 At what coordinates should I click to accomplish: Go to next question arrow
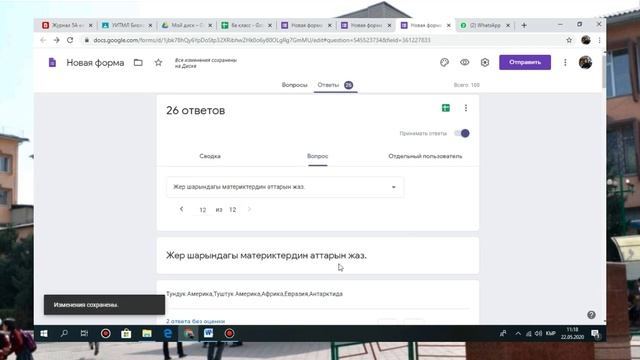point(249,209)
